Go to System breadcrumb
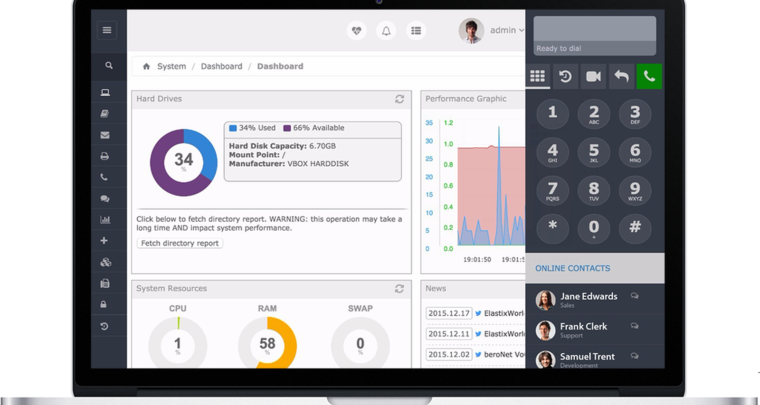 [x=171, y=67]
